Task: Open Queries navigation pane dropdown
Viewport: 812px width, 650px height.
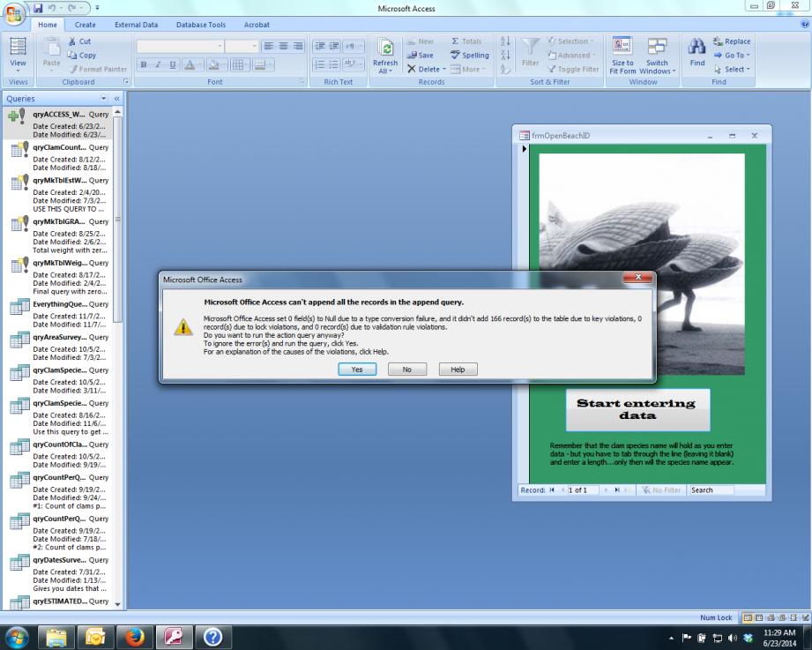Action: pos(103,98)
